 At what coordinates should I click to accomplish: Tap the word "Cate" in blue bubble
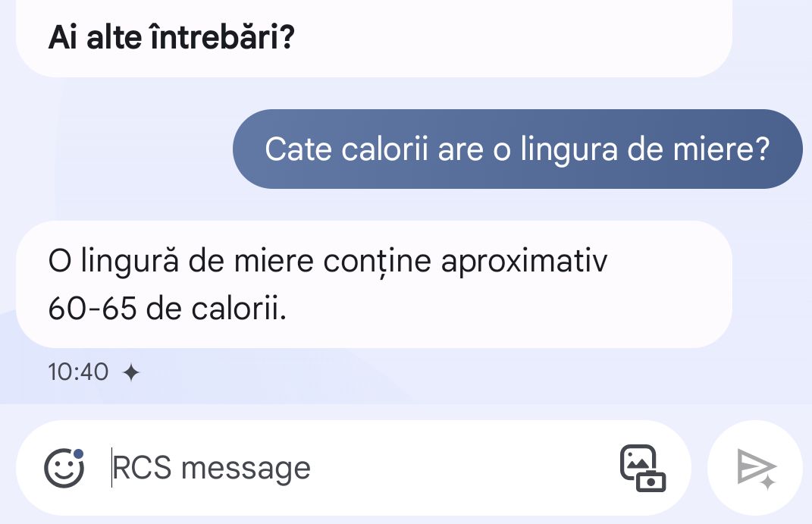pos(299,149)
